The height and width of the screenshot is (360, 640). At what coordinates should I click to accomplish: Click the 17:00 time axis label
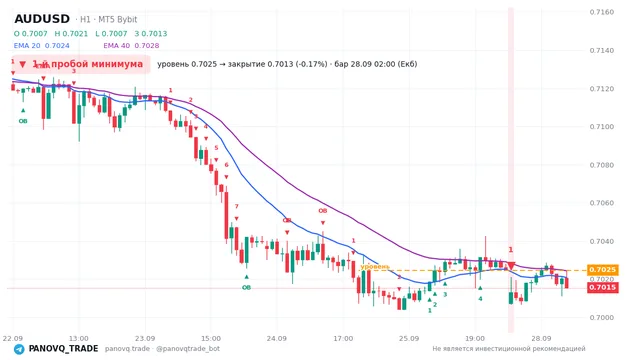click(x=342, y=338)
